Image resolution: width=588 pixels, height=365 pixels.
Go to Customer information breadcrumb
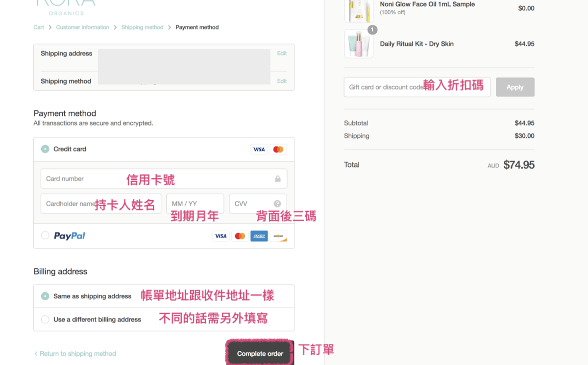(82, 27)
